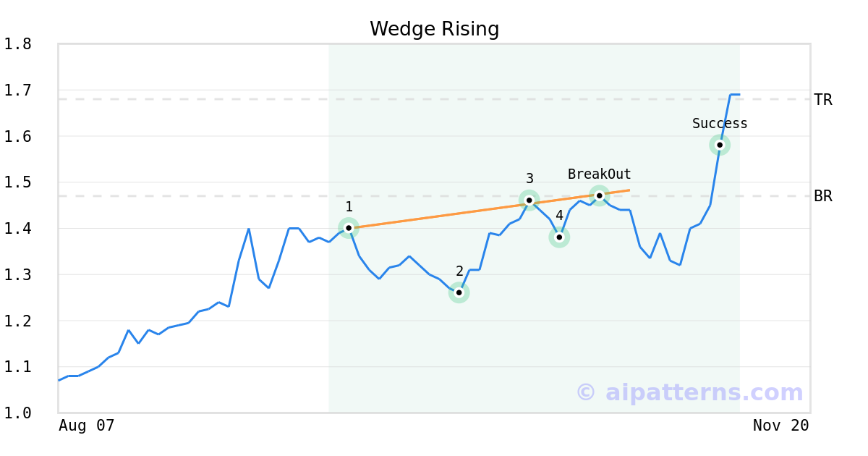Select pattern point marker 3
Viewport: 868px width, 456px height.
(x=529, y=200)
